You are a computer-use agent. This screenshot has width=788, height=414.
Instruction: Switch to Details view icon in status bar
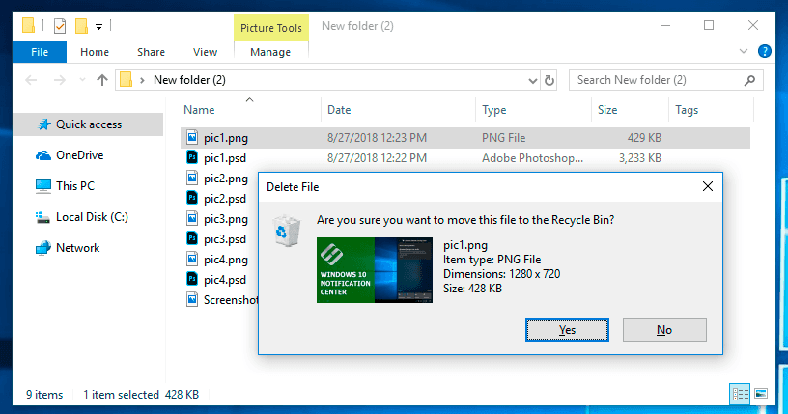740,394
